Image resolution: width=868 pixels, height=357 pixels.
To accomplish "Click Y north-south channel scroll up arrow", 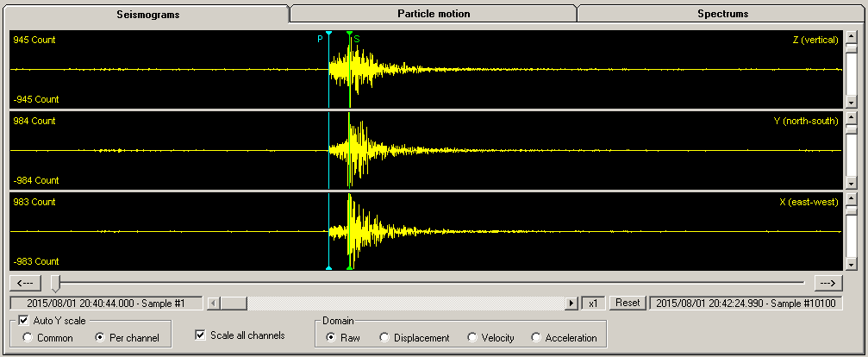I will click(852, 117).
